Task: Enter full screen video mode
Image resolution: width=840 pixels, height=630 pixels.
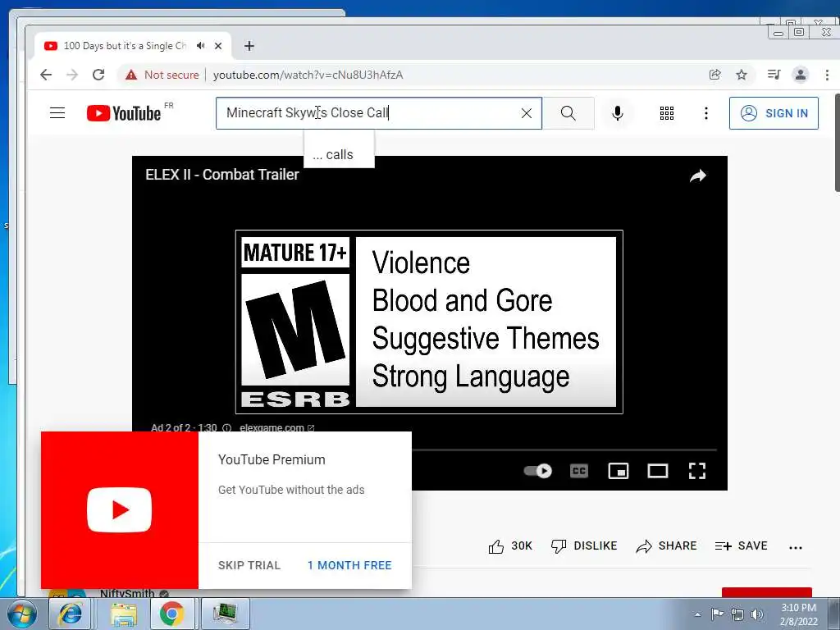Action: point(697,471)
